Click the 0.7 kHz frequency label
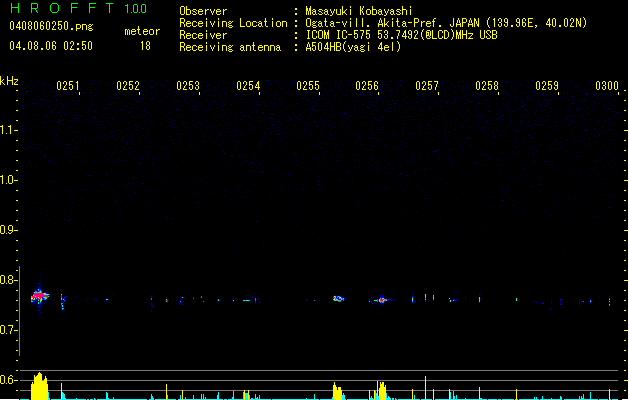Viewport: 629px width, 400px height. click(x=7, y=330)
